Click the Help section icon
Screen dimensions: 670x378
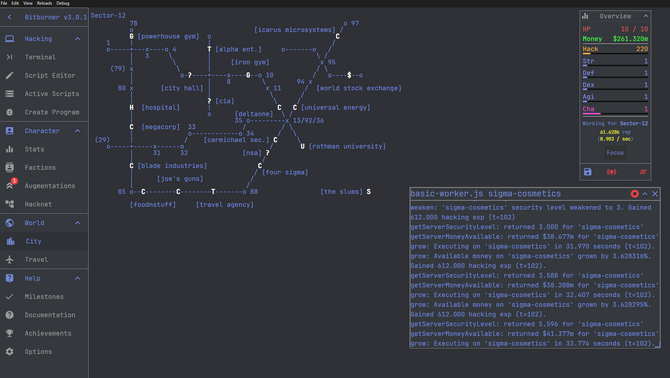(9, 278)
